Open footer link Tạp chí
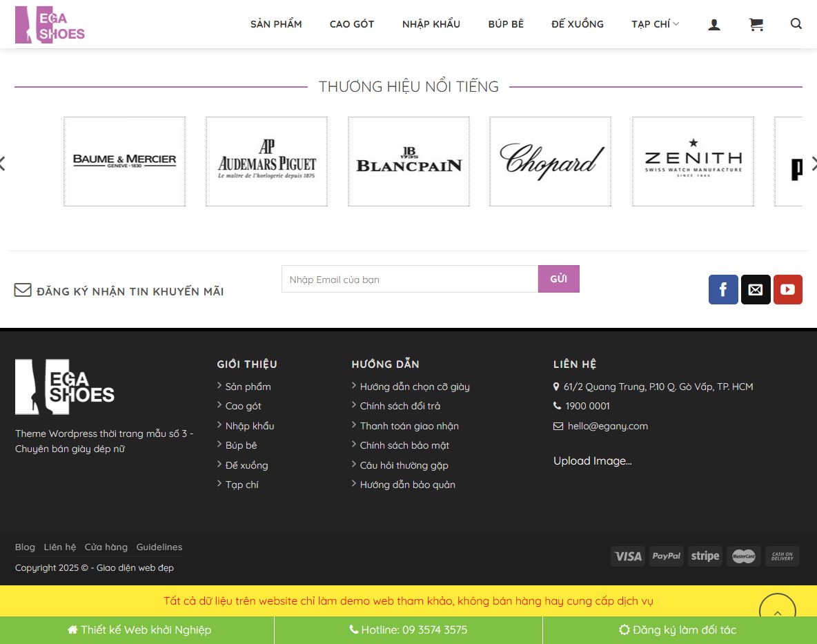The height and width of the screenshot is (644, 817). (x=242, y=485)
